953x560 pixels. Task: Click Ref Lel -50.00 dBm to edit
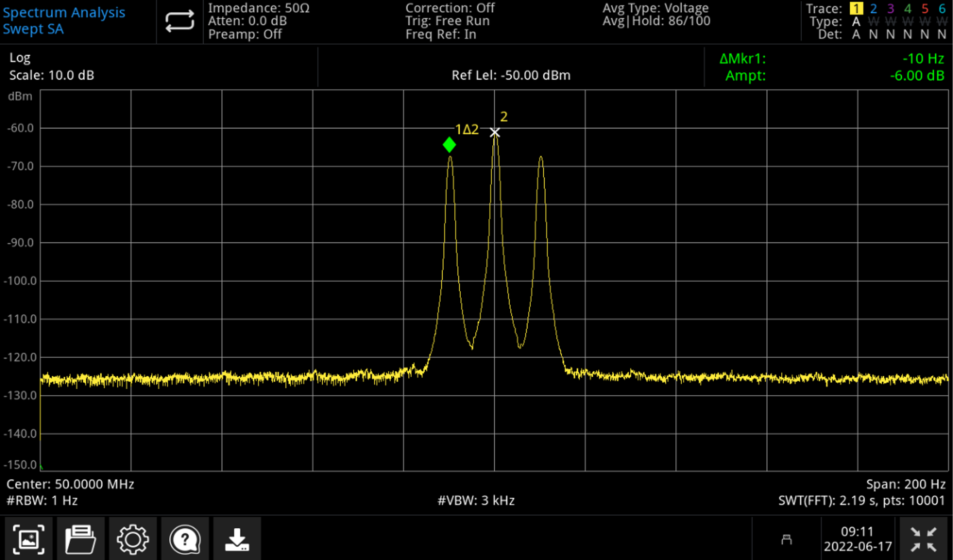click(x=511, y=75)
